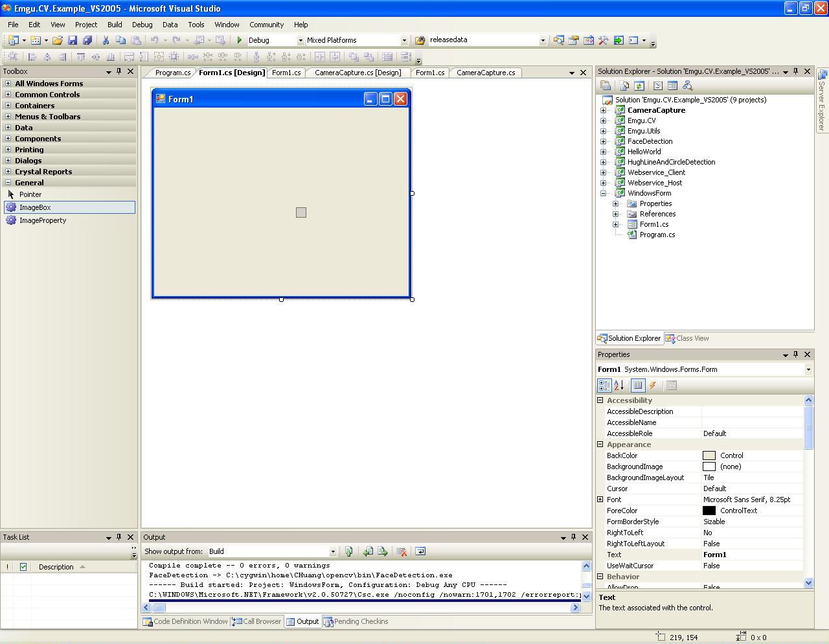Clear the Output window with clear-all icon
This screenshot has height=644, width=829.
[401, 551]
